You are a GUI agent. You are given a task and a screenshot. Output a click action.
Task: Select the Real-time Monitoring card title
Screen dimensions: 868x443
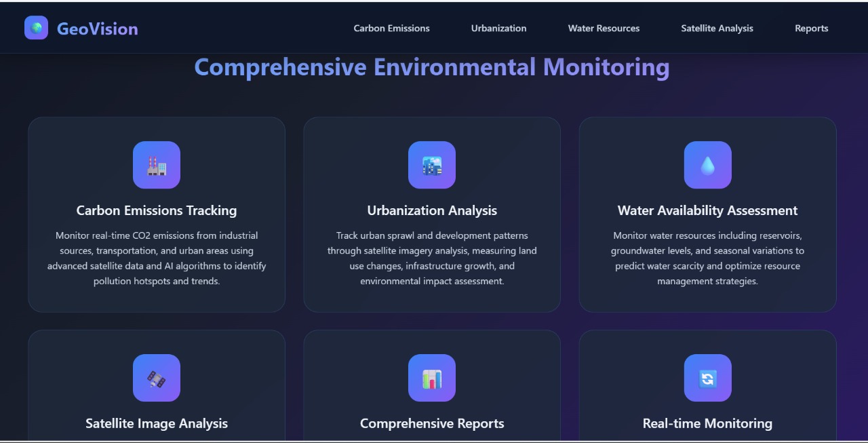coord(707,423)
